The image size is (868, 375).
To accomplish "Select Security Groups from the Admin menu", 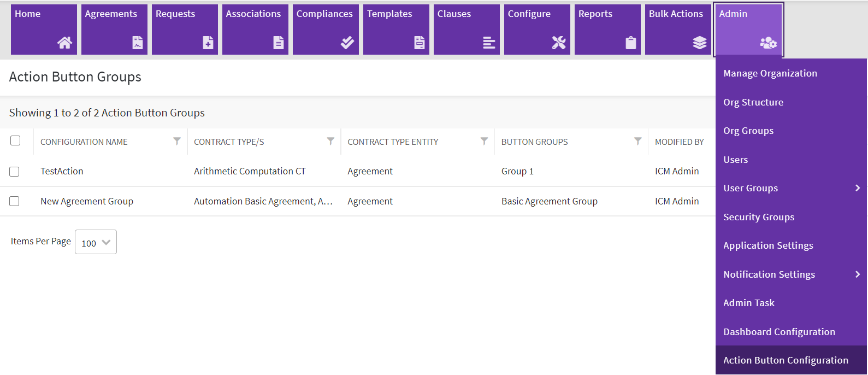I will coord(759,217).
